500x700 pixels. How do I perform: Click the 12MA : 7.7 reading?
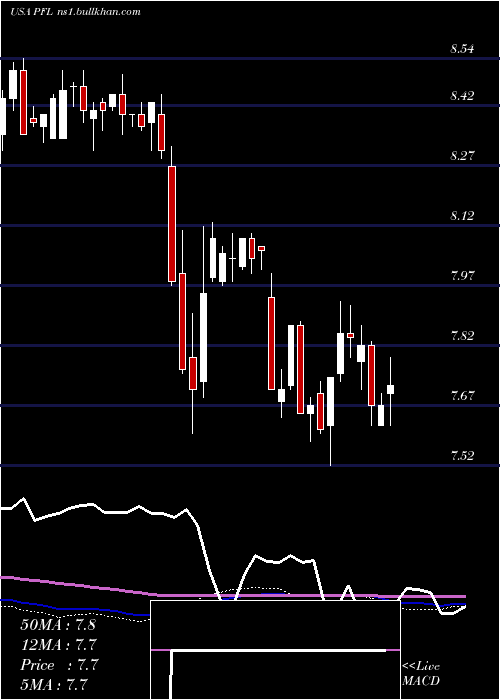tap(58, 645)
